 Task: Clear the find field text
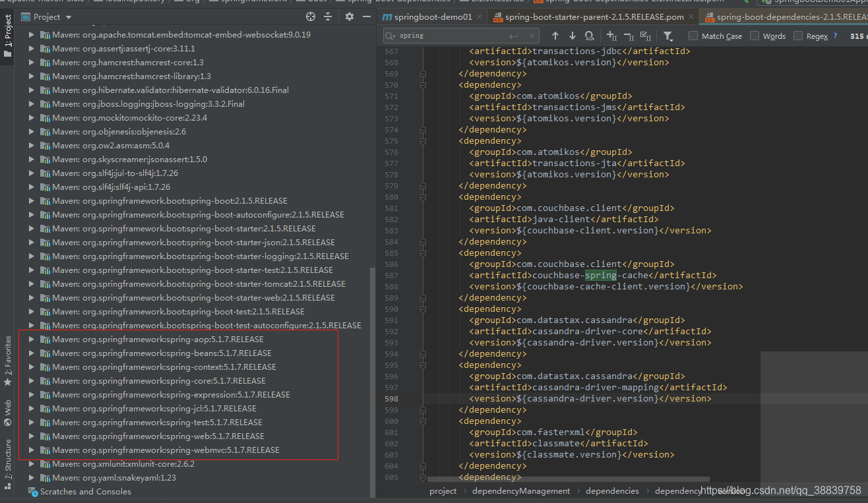[532, 36]
